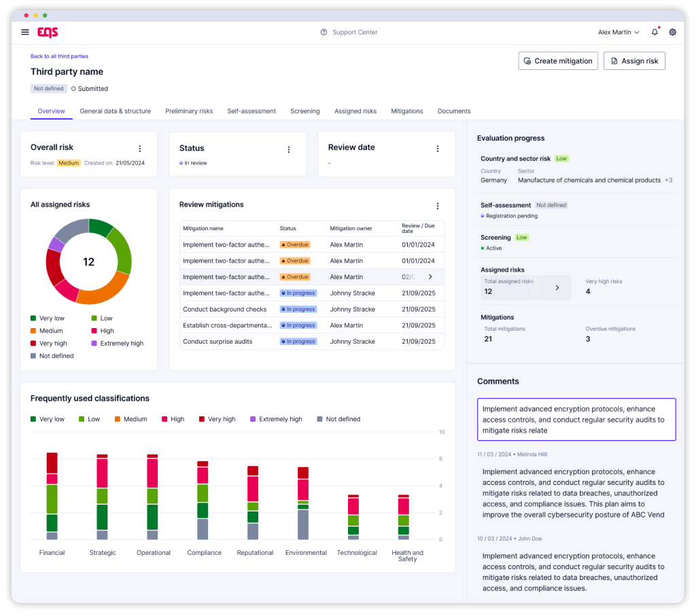
Task: Click into the comment text field
Action: click(x=576, y=419)
